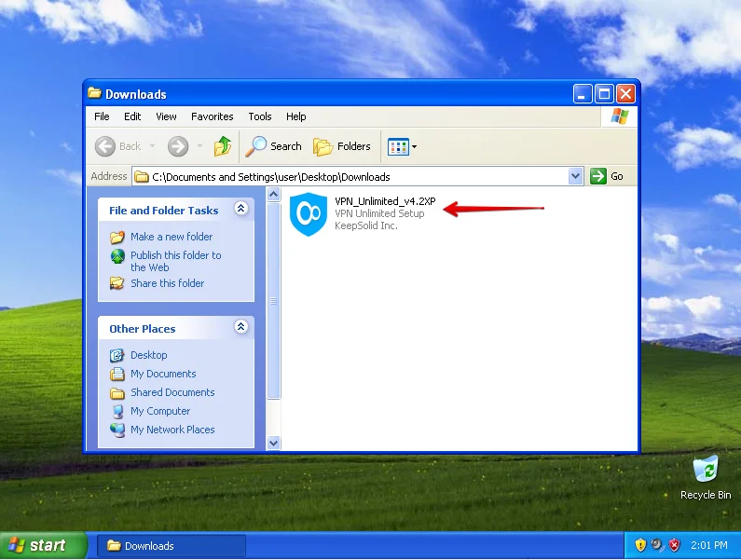Collapse the File and Folder Tasks panel

click(x=240, y=210)
